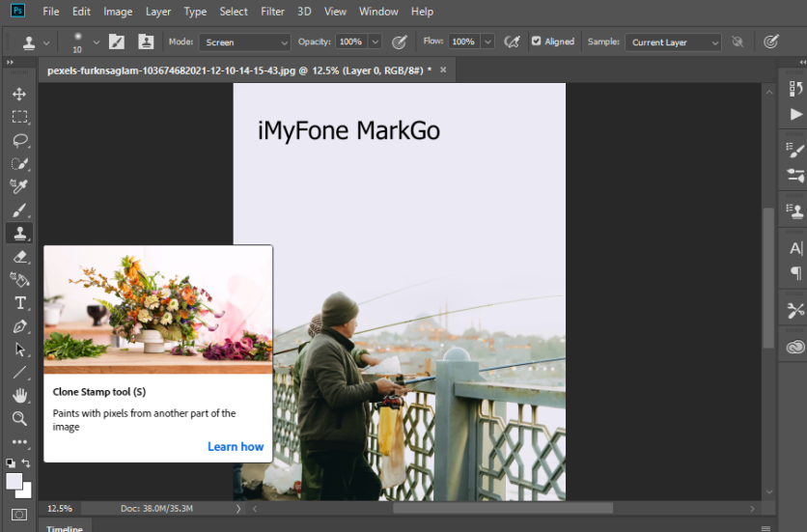Select the Pen tool

[19, 326]
